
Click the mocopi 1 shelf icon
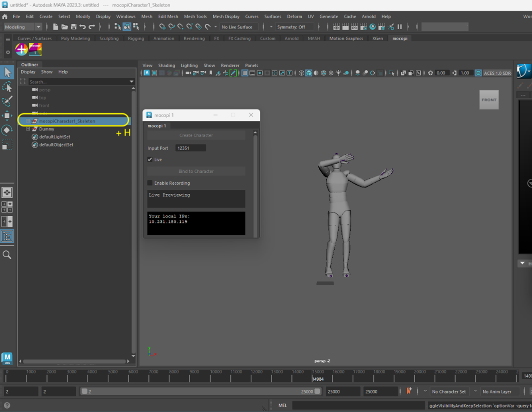click(x=35, y=49)
